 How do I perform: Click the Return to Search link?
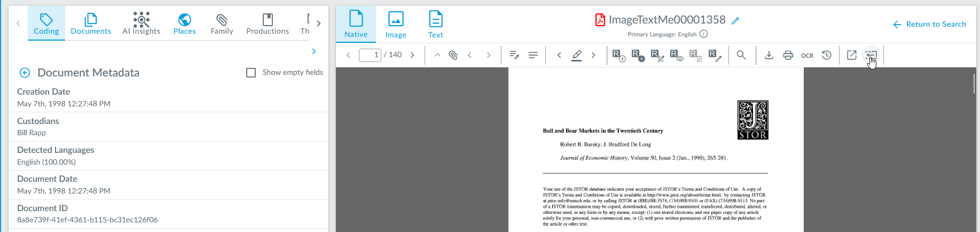[929, 24]
